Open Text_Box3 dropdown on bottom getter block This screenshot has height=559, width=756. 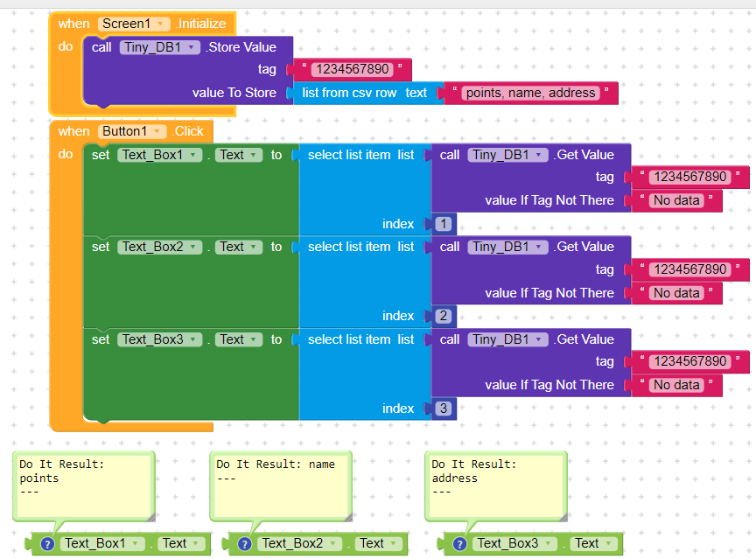pyautogui.click(x=514, y=543)
